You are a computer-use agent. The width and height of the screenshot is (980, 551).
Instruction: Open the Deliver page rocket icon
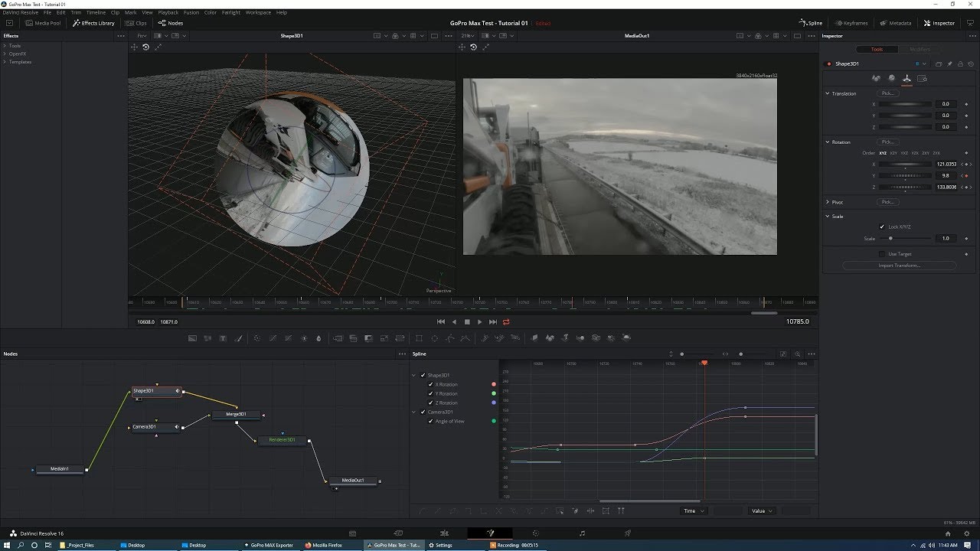click(x=628, y=533)
